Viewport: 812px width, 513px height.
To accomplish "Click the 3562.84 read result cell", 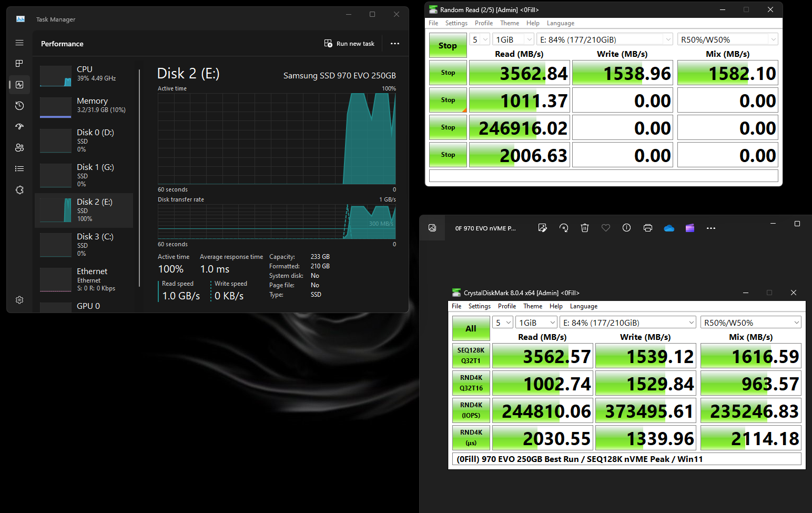I will pos(519,73).
